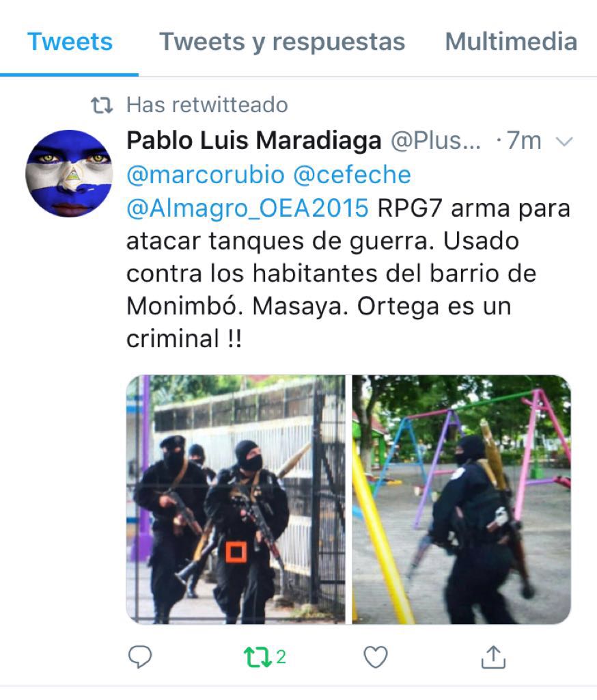Open the right photo at the playground
Viewport: 597px width, 700px height.
pos(461,499)
